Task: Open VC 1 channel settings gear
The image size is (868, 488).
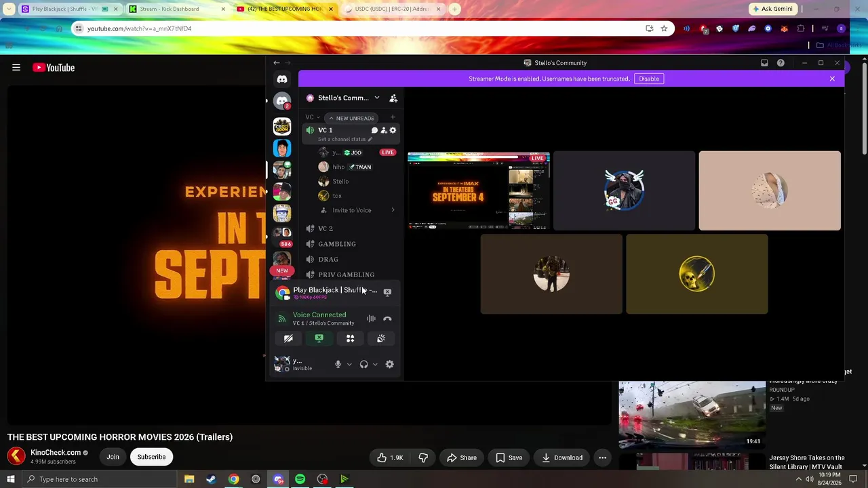Action: pyautogui.click(x=393, y=130)
